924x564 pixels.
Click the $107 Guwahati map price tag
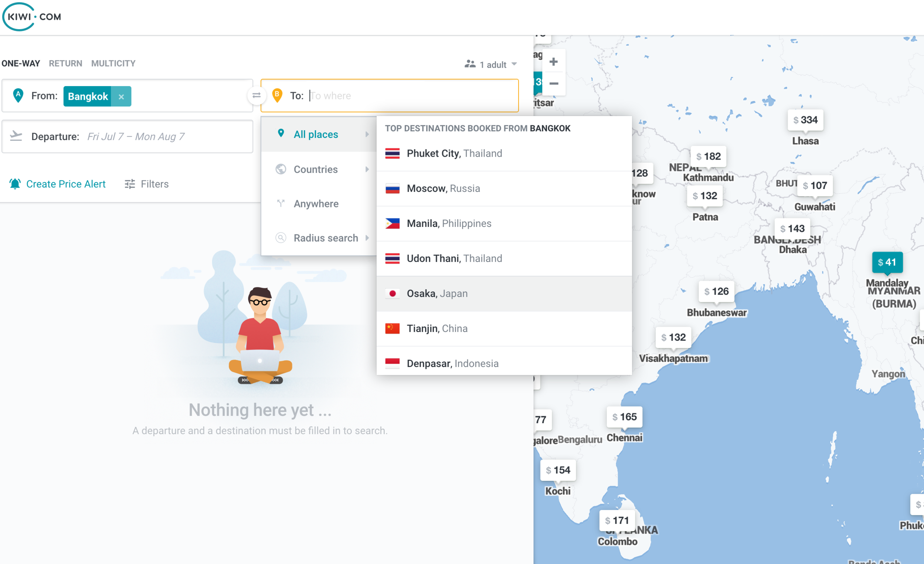pyautogui.click(x=815, y=185)
